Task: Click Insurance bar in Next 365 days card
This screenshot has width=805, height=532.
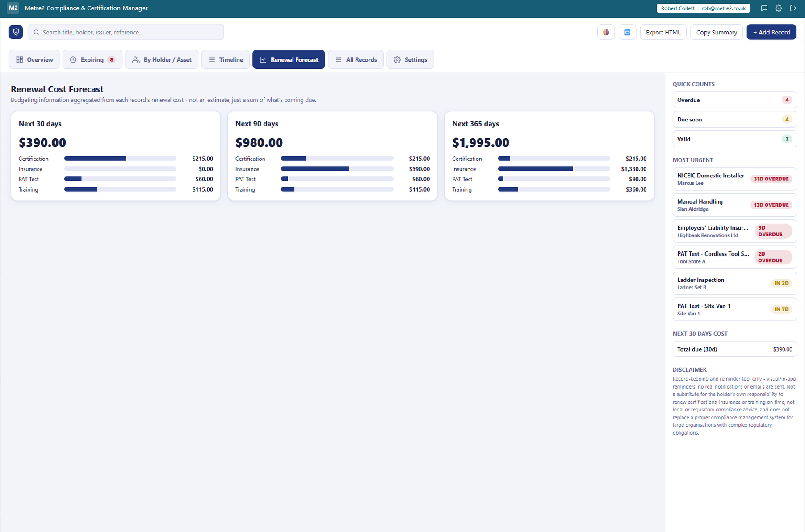Action: 554,169
